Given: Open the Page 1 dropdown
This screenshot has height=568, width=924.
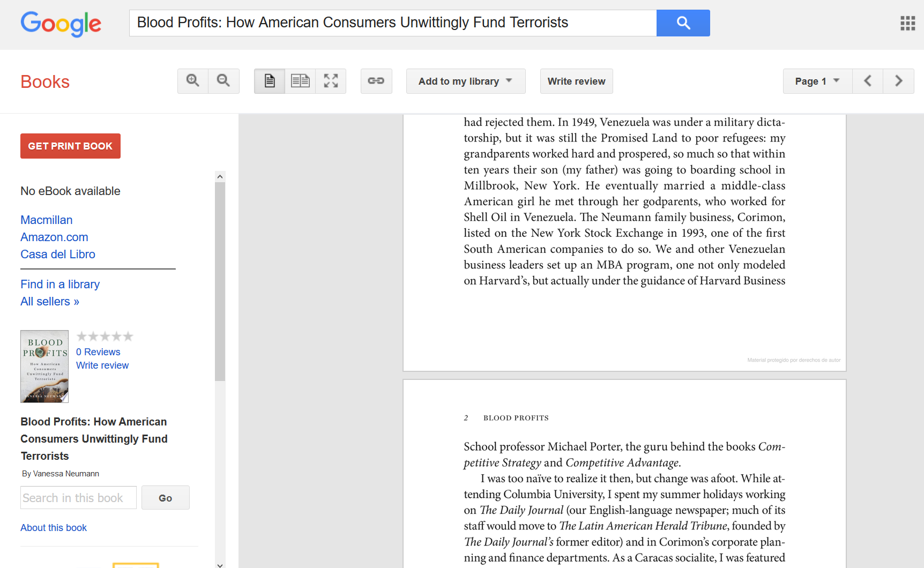Looking at the screenshot, I should point(817,81).
